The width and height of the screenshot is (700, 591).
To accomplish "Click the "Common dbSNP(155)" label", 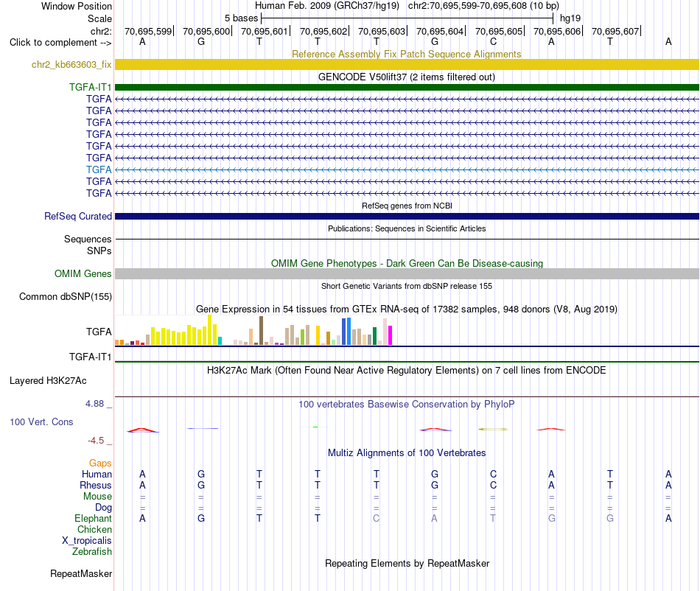I will (65, 297).
